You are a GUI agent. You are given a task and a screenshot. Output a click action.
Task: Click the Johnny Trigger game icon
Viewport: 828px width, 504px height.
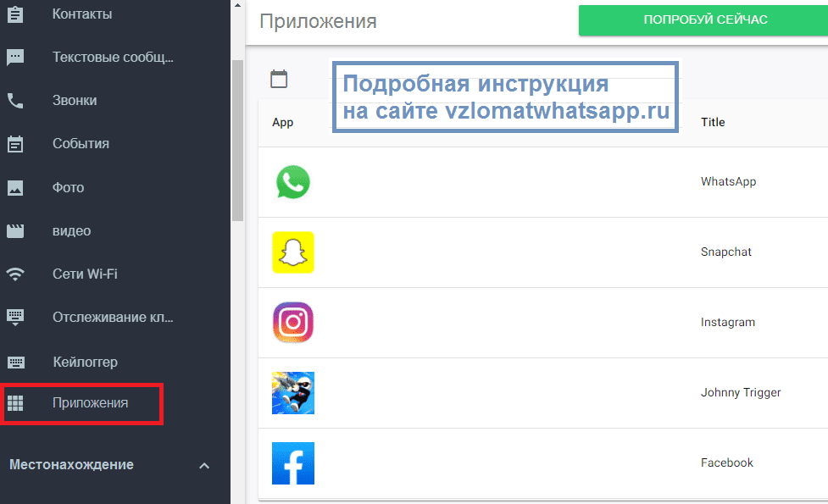point(293,393)
